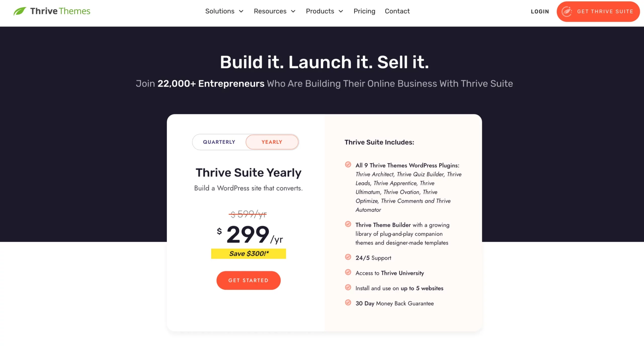Viewport: 644px width, 346px height.
Task: Click the Pricing menu item
Action: [364, 11]
